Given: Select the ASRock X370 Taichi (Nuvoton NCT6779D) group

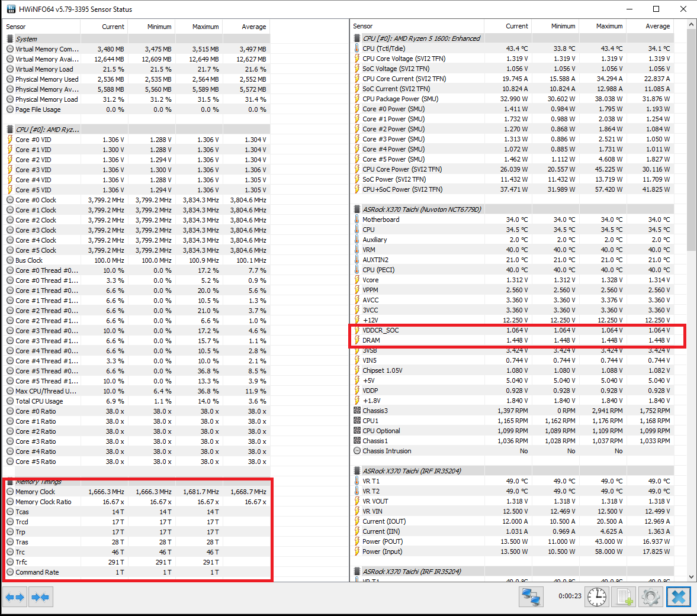Looking at the screenshot, I should [512, 209].
